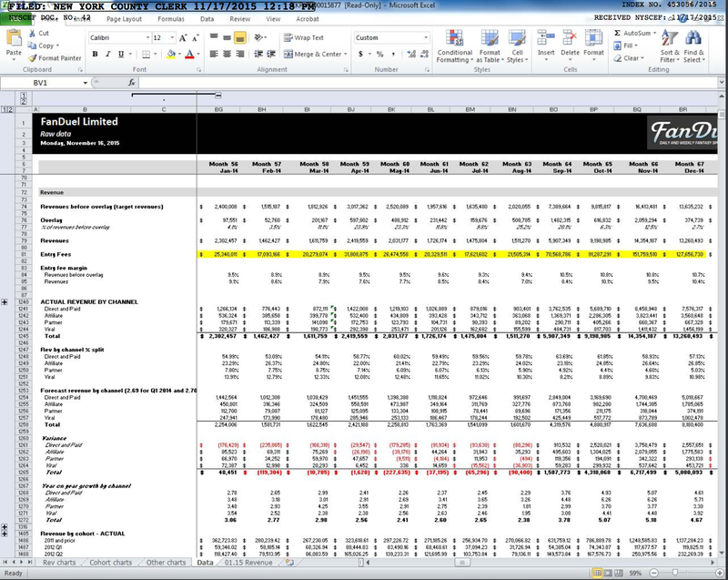
Task: Toggle Center horizontal alignment
Action: 227,54
